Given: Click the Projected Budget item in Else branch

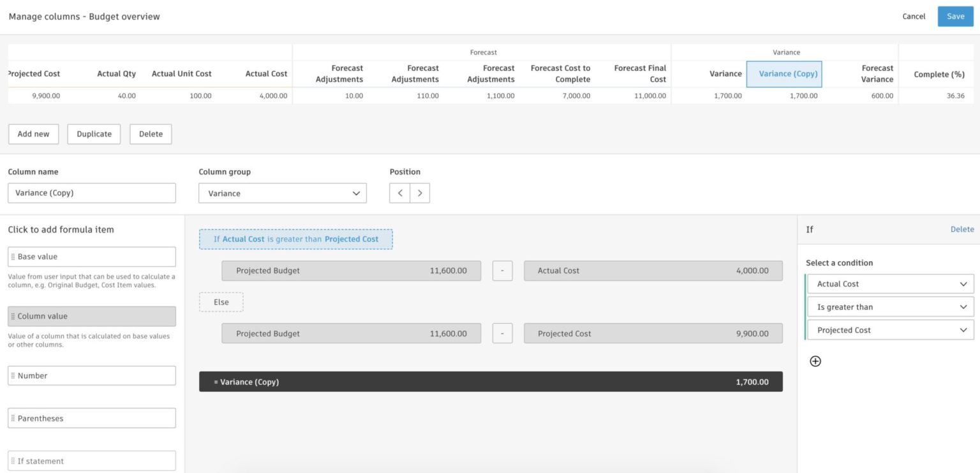Looking at the screenshot, I should click(352, 333).
